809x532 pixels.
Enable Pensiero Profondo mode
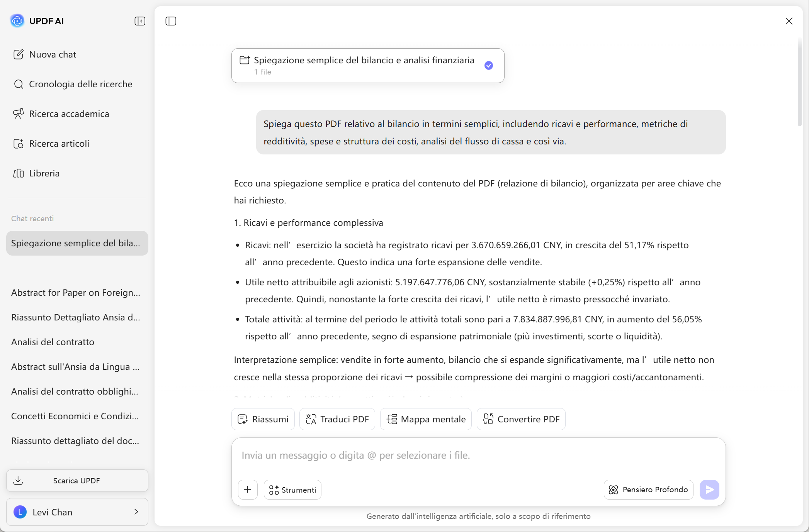(x=649, y=490)
